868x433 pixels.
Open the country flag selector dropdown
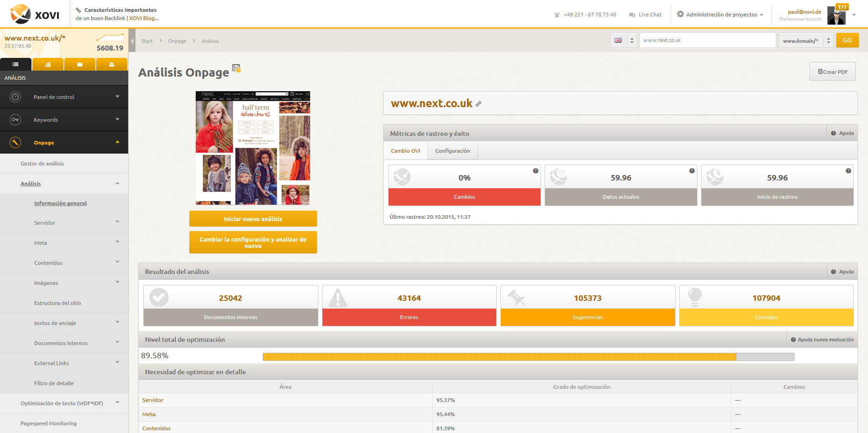pos(623,41)
